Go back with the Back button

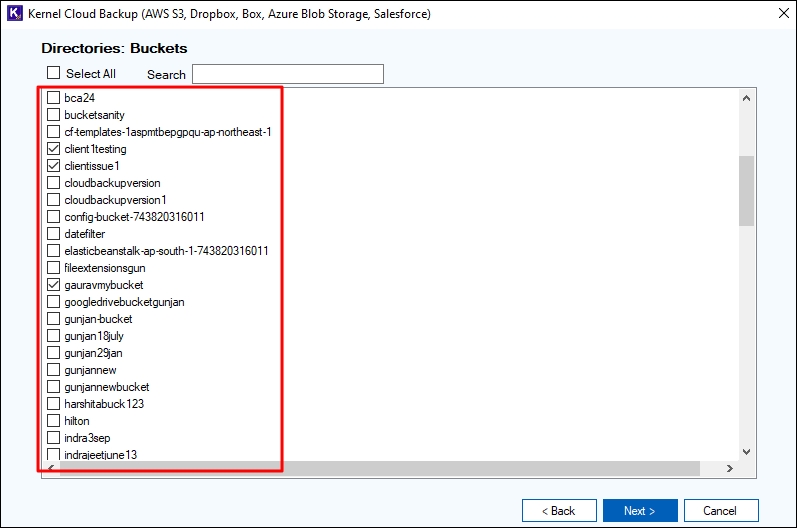click(x=559, y=511)
